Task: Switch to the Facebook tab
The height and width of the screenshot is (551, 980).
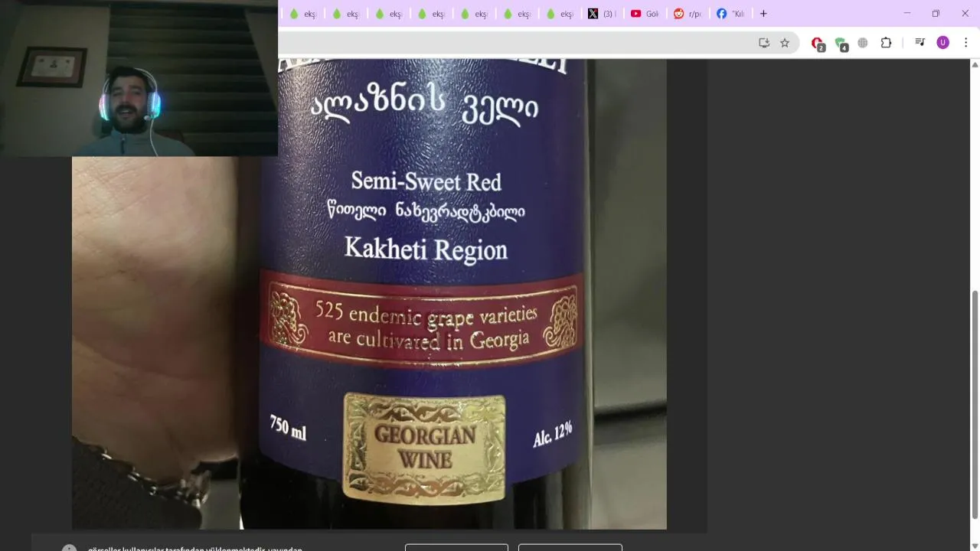Action: pos(730,14)
